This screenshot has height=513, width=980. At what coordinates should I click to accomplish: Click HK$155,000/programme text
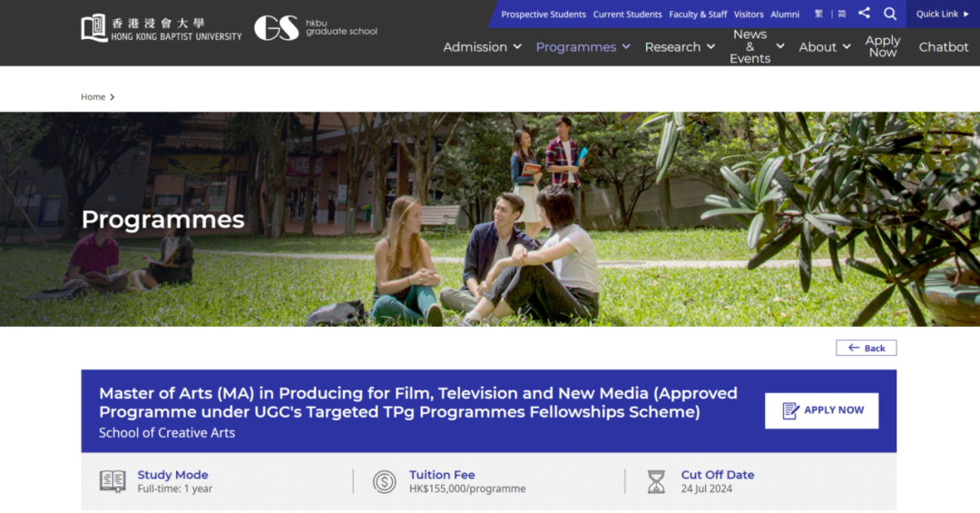[467, 488]
